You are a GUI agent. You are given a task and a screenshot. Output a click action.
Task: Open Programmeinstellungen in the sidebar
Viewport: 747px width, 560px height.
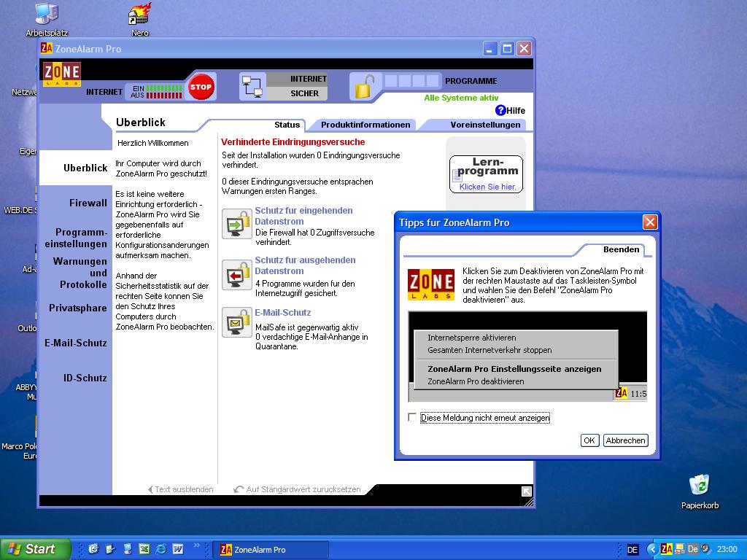(x=76, y=238)
